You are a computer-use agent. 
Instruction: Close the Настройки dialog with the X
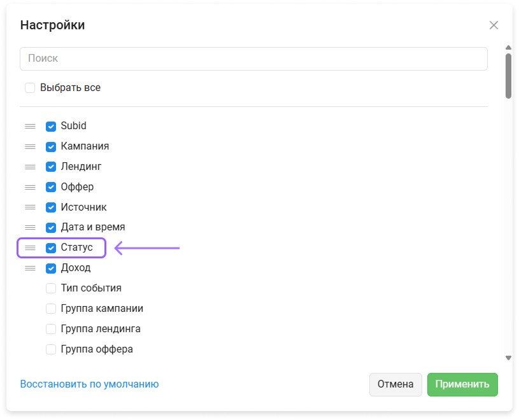pyautogui.click(x=494, y=25)
